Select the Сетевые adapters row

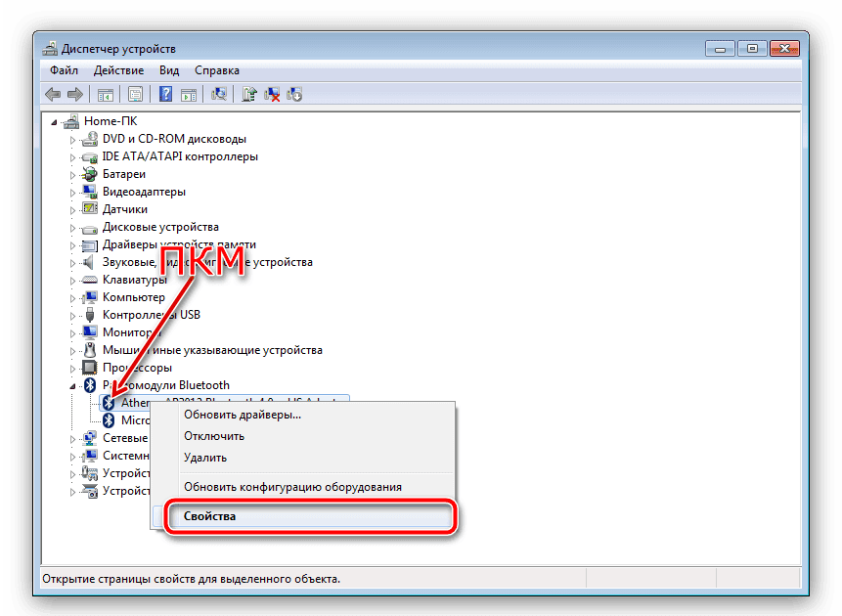click(x=125, y=438)
